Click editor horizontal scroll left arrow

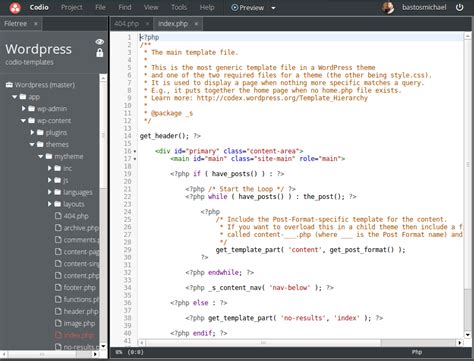pyautogui.click(x=142, y=343)
